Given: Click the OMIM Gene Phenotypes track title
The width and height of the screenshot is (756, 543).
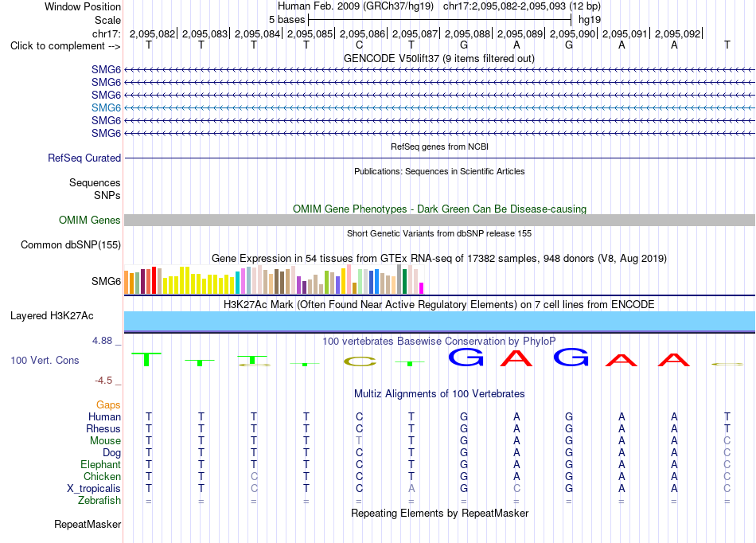Looking at the screenshot, I should [439, 209].
